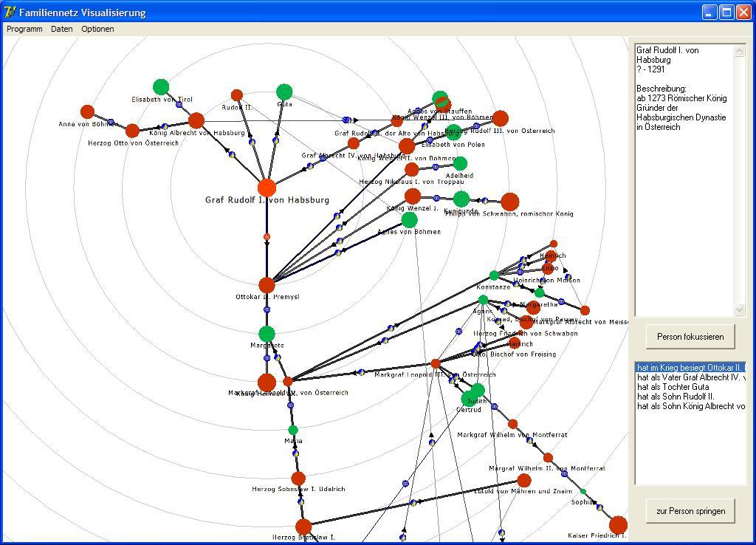Click the Person fokussieren button
Viewport: 756px width, 545px height.
click(x=690, y=337)
